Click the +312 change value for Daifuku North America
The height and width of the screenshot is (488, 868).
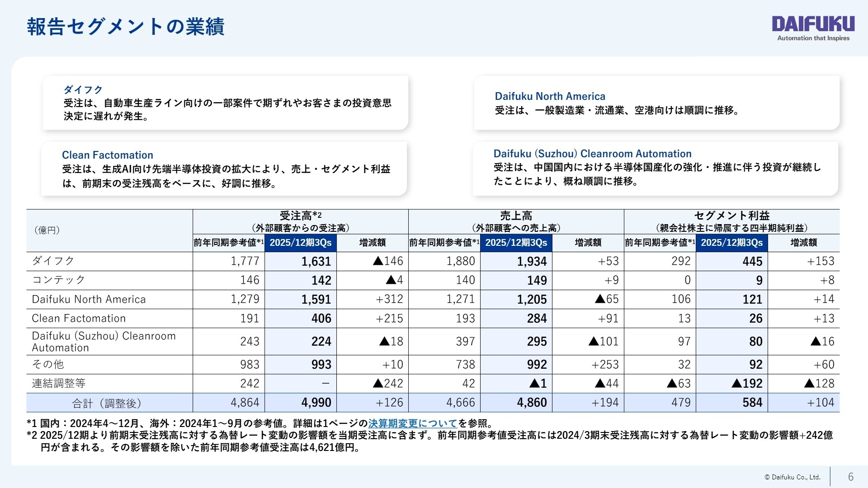tap(389, 299)
